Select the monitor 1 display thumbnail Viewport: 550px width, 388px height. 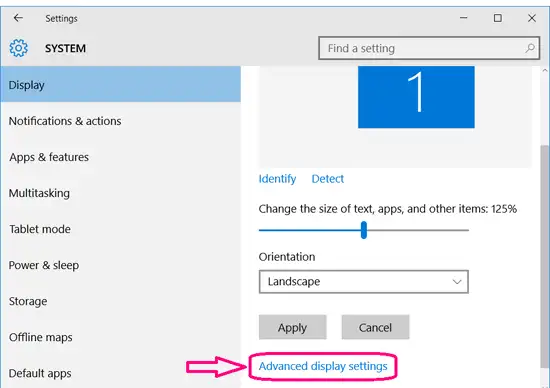416,97
